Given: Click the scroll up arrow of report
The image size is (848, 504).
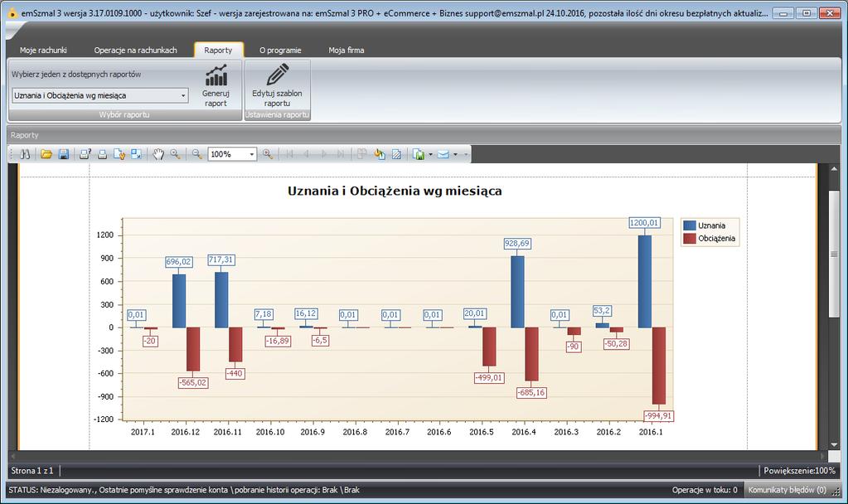Looking at the screenshot, I should [834, 169].
